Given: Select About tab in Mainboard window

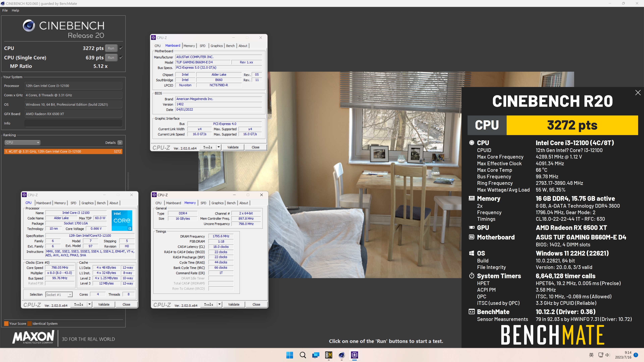Looking at the screenshot, I should coord(243,46).
